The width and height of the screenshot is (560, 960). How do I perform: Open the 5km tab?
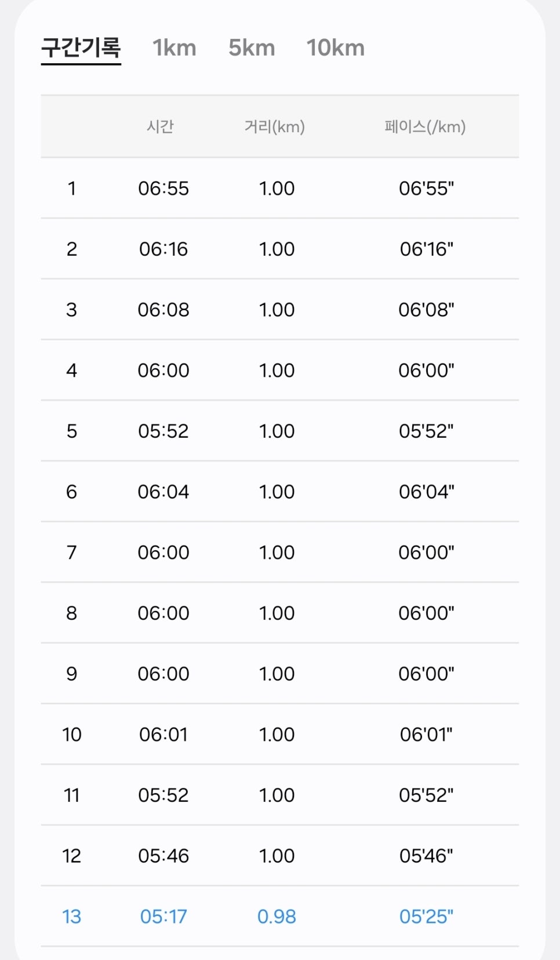[x=252, y=48]
